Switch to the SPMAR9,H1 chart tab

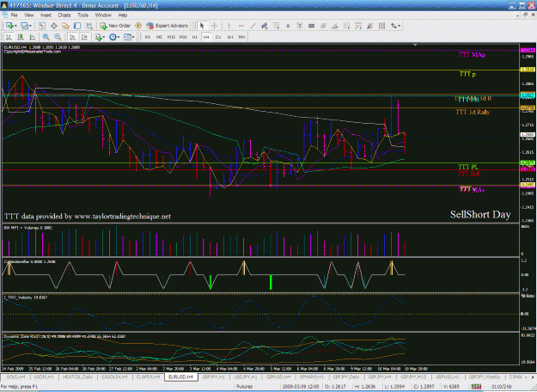[x=311, y=377]
